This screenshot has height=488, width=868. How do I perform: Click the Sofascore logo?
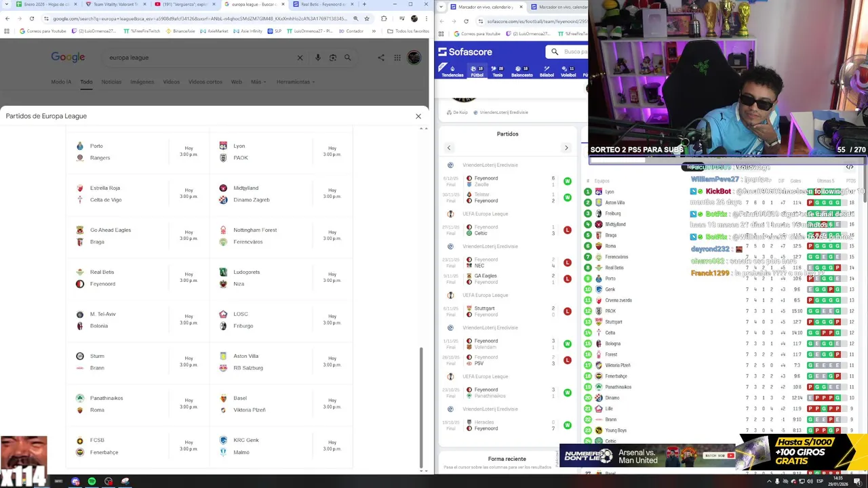[x=465, y=52]
